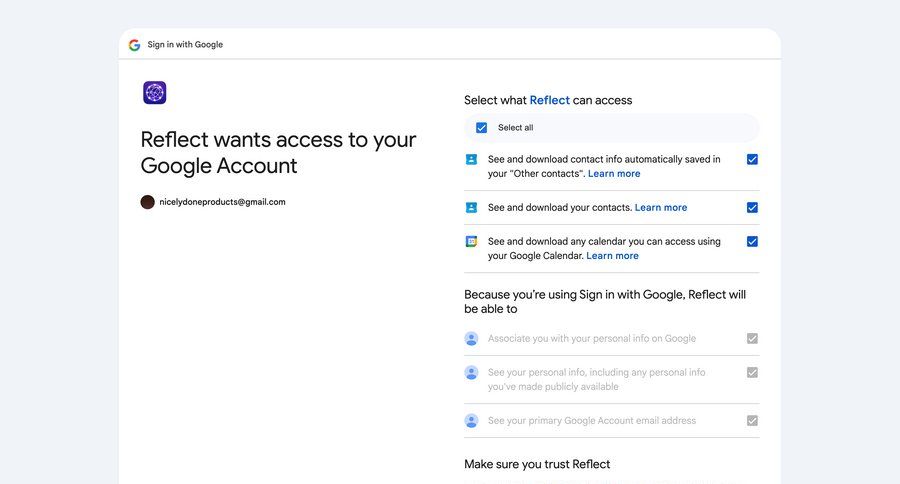Viewport: 900px width, 484px height.
Task: Click the disabled "See your personal info" checkbox
Action: tap(752, 373)
